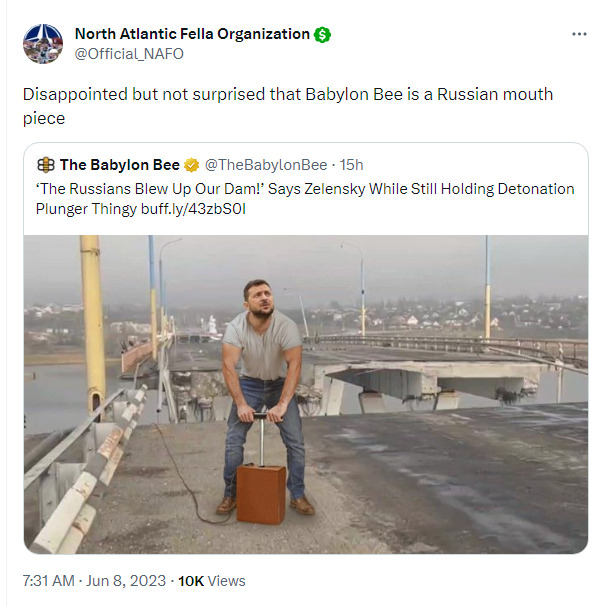This screenshot has width=597, height=606.
Task: Open the 15h timestamp of quoted tweet
Action: pos(351,165)
